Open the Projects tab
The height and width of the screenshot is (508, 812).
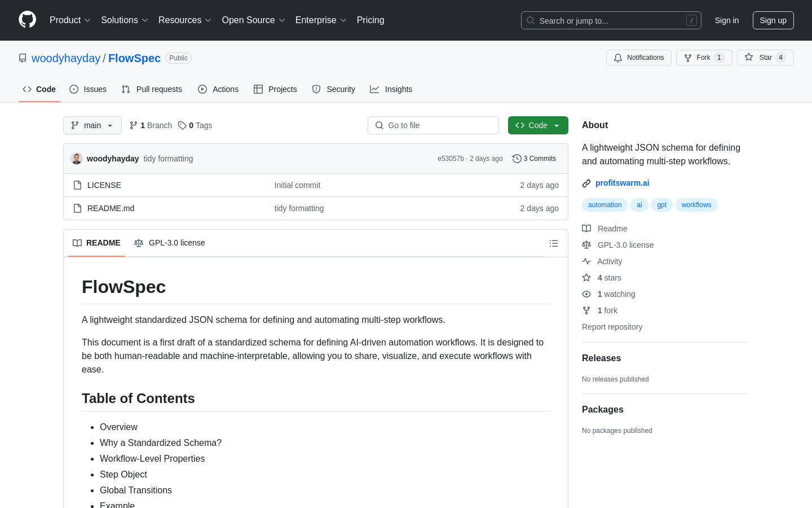click(x=275, y=89)
